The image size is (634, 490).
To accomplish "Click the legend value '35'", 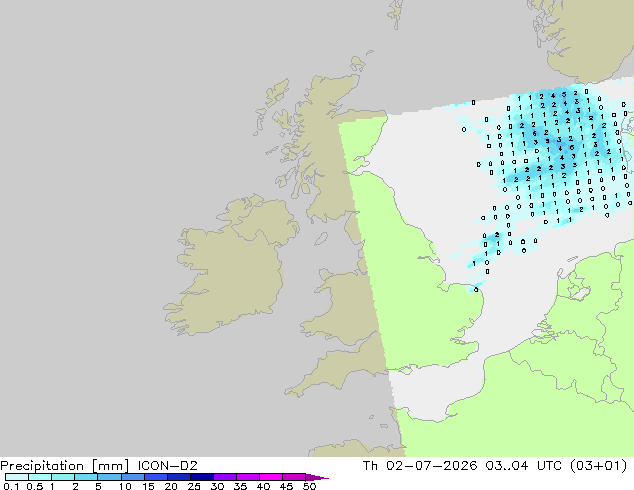I will tap(240, 486).
